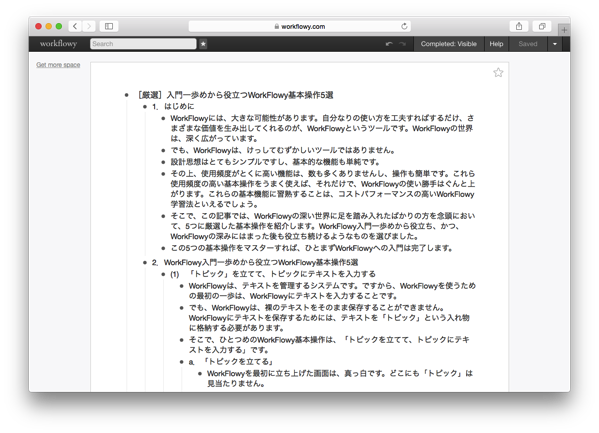This screenshot has width=599, height=433.
Task: Click bullet of '1. はじめに' item
Action: point(145,107)
